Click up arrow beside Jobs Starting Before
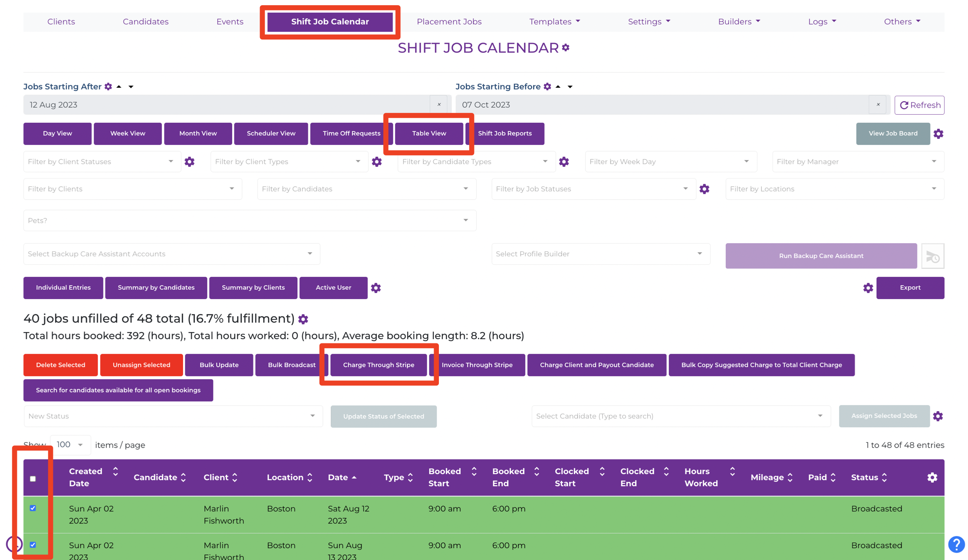Viewport: 968px width, 560px height. [x=558, y=86]
